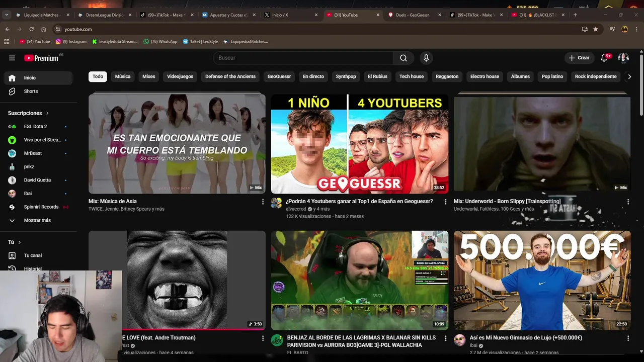This screenshot has width=644, height=362.
Task: Open options for BENJAZ video
Action: pyautogui.click(x=445, y=338)
